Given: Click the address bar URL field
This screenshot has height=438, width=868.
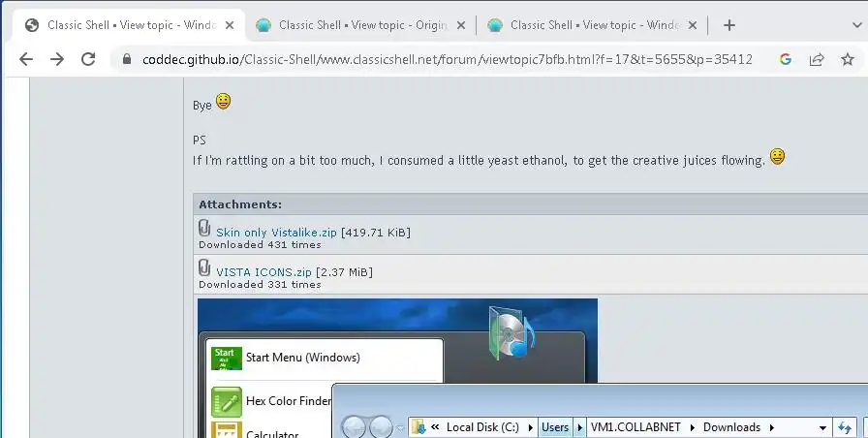Looking at the screenshot, I should click(448, 59).
